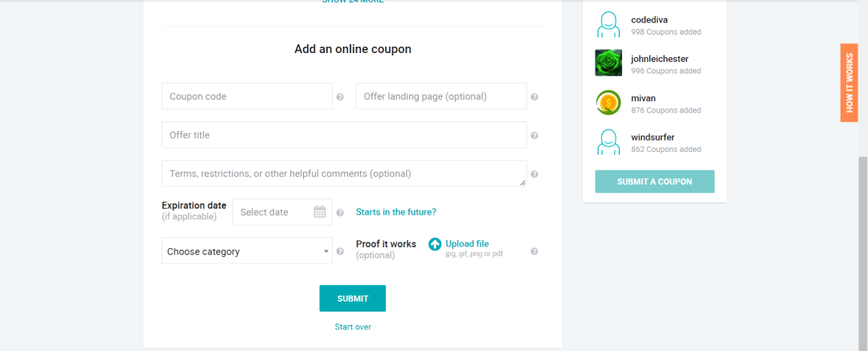Click help icon next to Upload file
Viewport: 868px width, 351px height.
click(534, 251)
